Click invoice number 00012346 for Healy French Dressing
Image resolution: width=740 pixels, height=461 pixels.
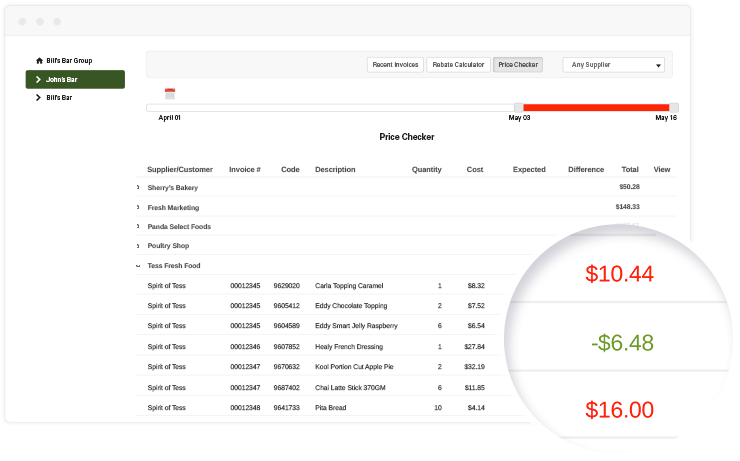click(245, 347)
